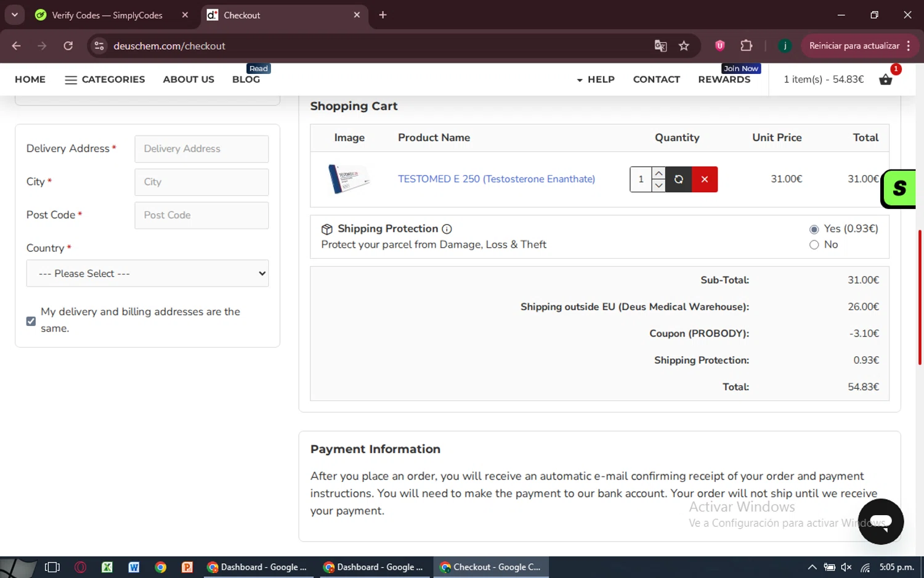The image size is (924, 578).
Task: Close the Checkout tab
Action: [x=357, y=15]
